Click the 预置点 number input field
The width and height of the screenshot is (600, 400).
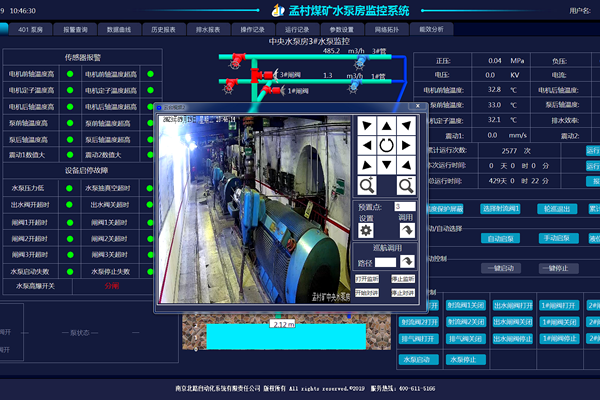(405, 206)
